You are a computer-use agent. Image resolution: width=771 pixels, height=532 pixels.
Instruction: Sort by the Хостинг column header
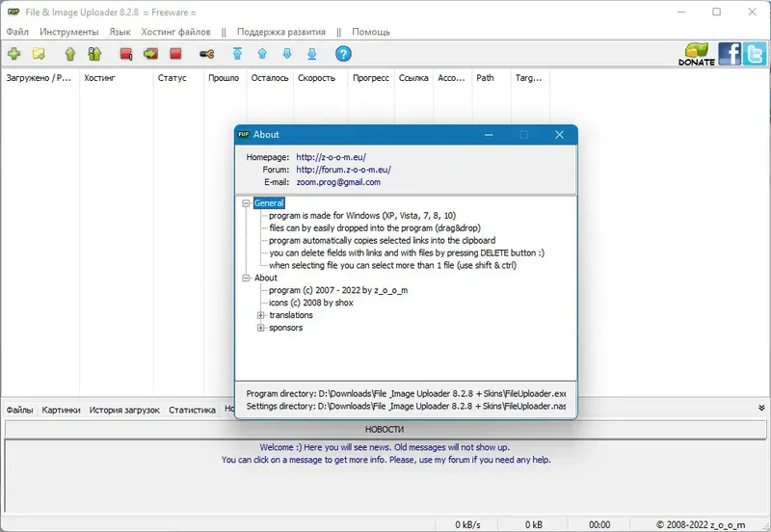point(116,78)
